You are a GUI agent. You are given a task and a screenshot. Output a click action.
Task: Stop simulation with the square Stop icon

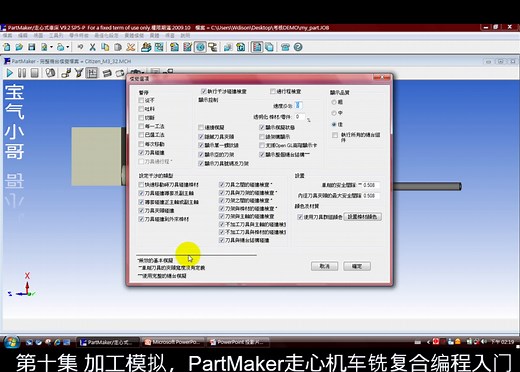click(x=34, y=73)
